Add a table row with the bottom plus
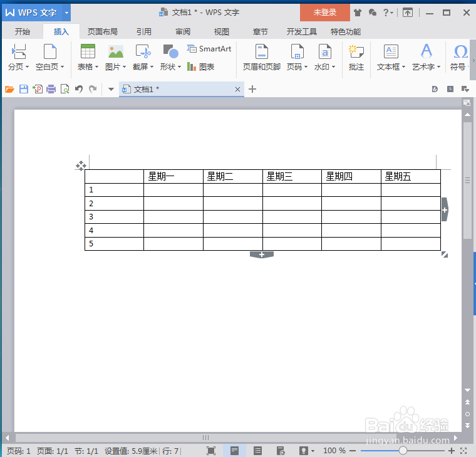 (x=262, y=255)
